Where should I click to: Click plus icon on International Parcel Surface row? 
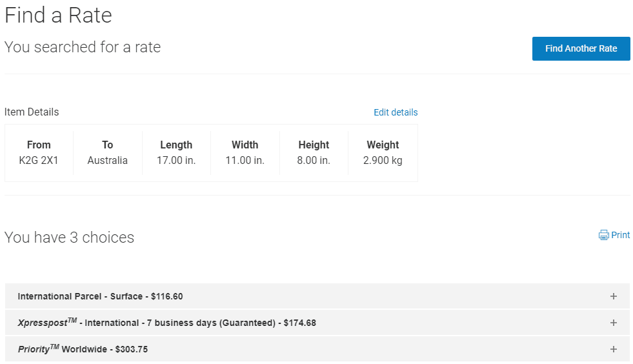tap(613, 296)
